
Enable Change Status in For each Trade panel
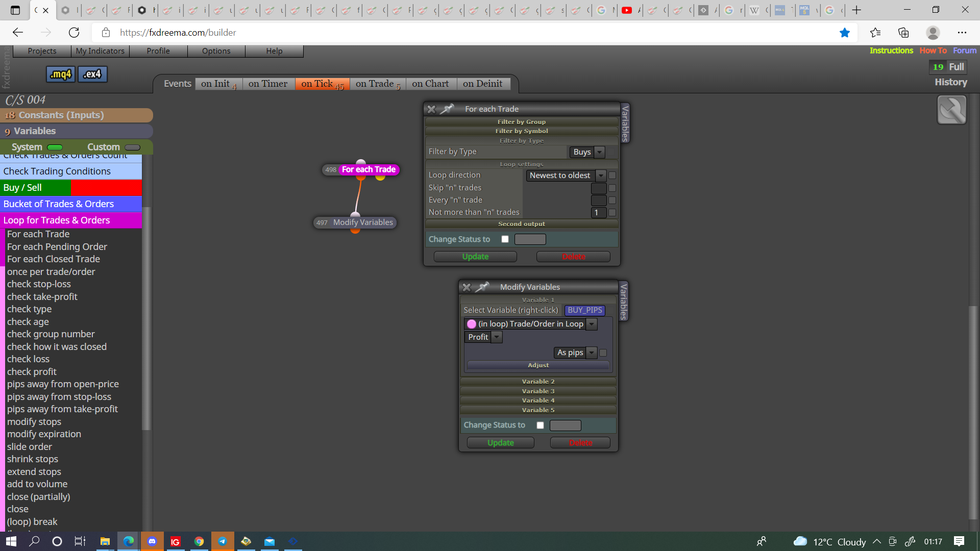coord(505,239)
